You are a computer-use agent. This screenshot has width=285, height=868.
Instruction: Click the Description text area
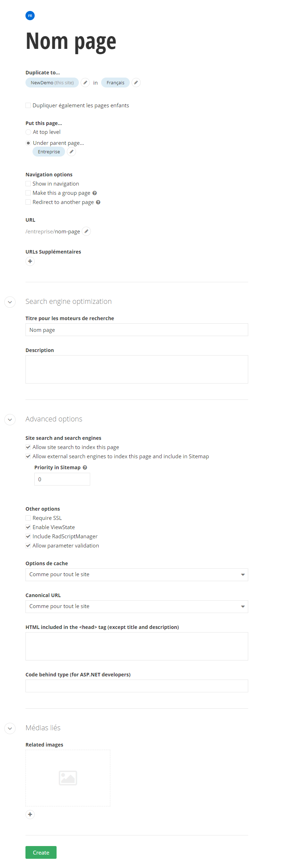click(136, 369)
